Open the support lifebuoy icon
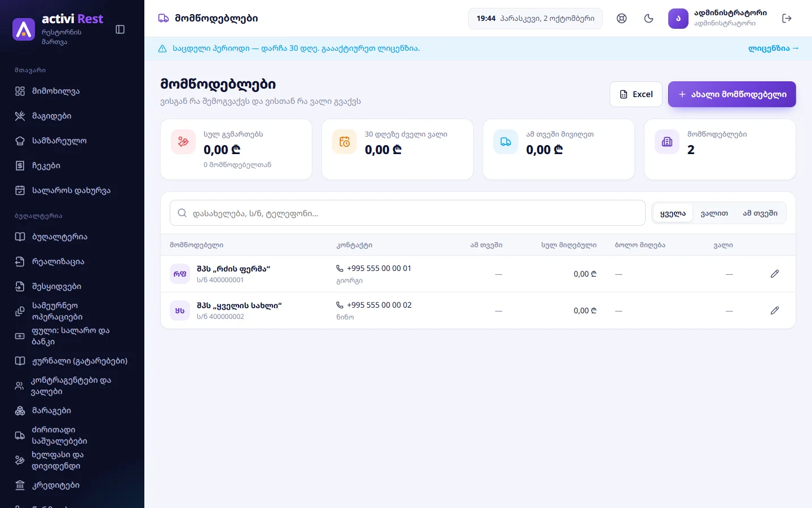Screen dimensions: 812x508 pyautogui.click(x=621, y=18)
